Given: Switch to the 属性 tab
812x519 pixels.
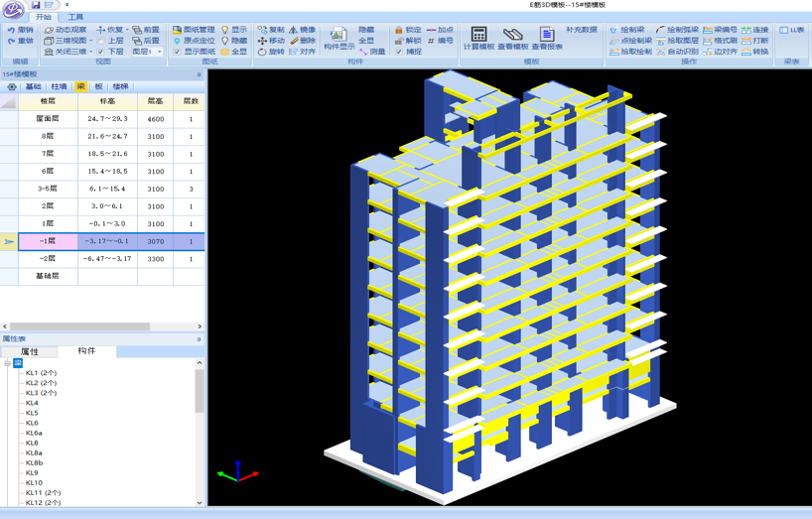Looking at the screenshot, I should 30,351.
